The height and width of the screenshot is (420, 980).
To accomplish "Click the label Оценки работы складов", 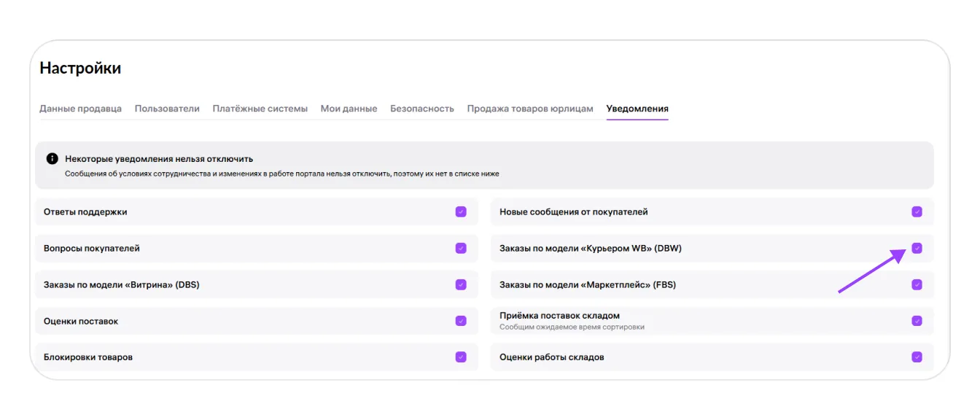I will pos(552,357).
